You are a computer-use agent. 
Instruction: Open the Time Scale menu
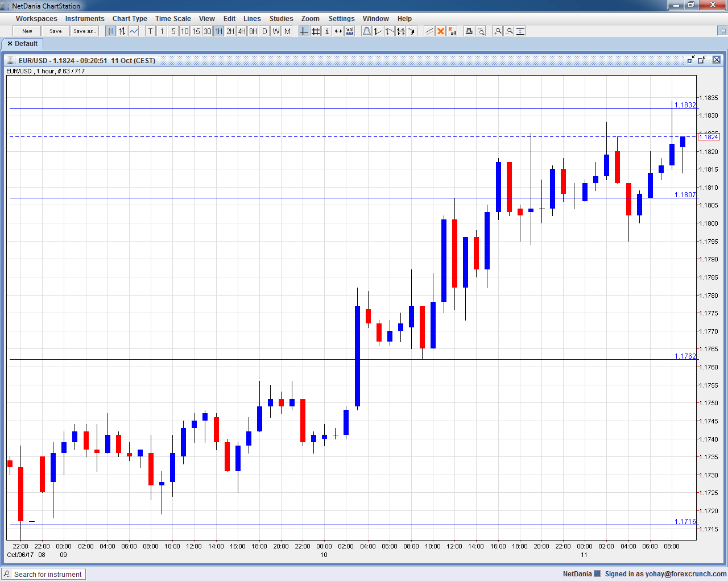(x=173, y=19)
